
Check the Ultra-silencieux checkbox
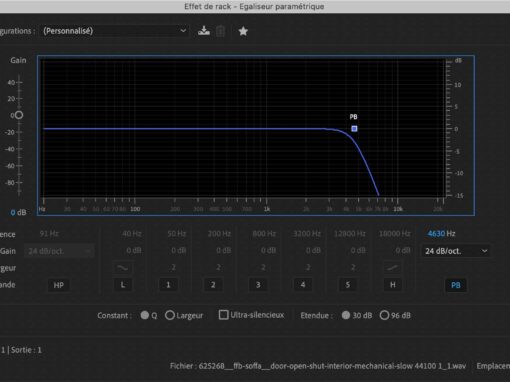223,315
